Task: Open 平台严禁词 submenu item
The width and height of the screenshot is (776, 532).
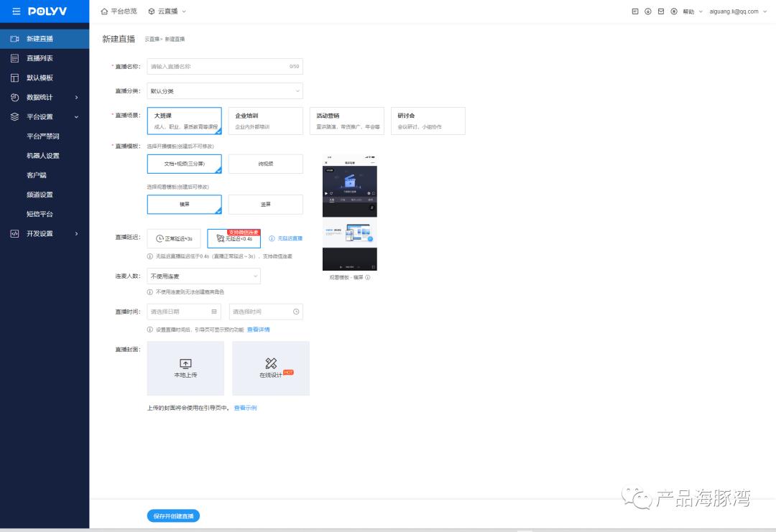Action: click(45, 136)
